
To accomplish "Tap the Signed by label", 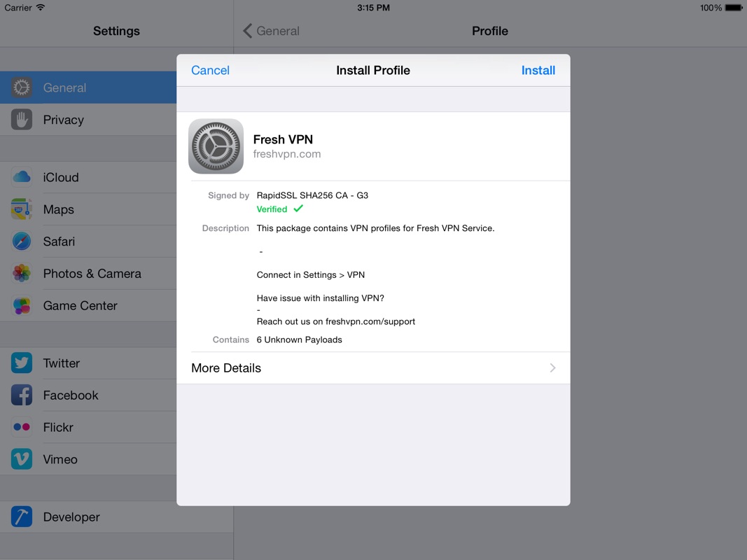I will (x=229, y=195).
